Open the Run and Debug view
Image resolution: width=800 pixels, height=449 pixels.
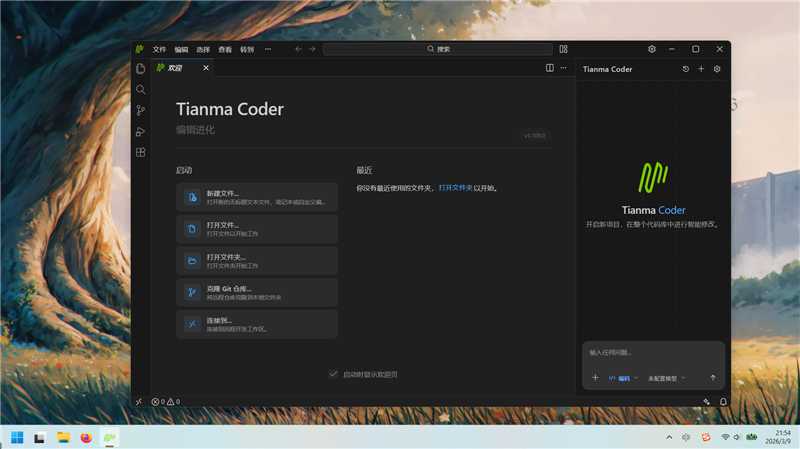[141, 132]
